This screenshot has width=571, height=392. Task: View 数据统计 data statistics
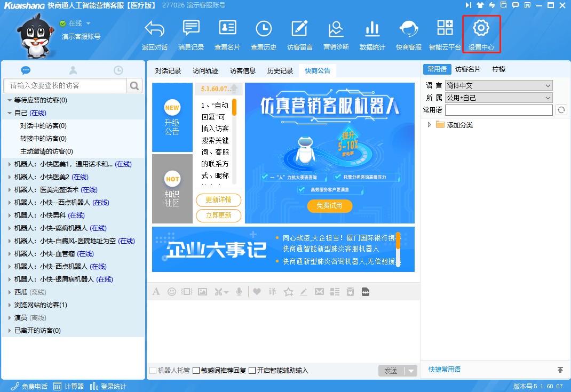coord(372,33)
